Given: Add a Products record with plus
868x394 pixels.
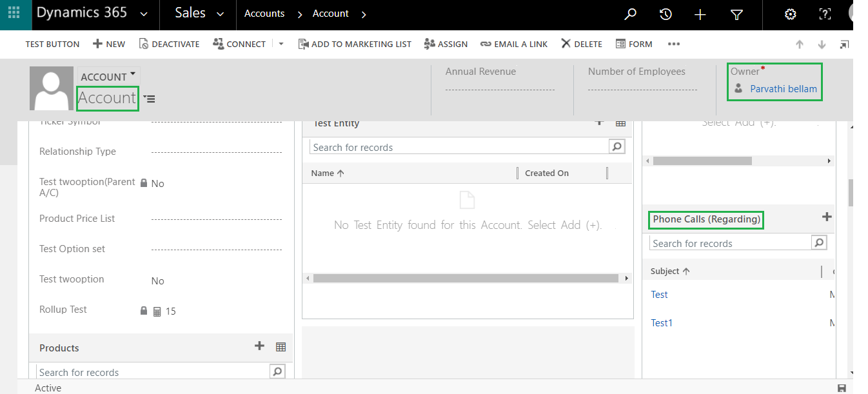Looking at the screenshot, I should click(259, 346).
